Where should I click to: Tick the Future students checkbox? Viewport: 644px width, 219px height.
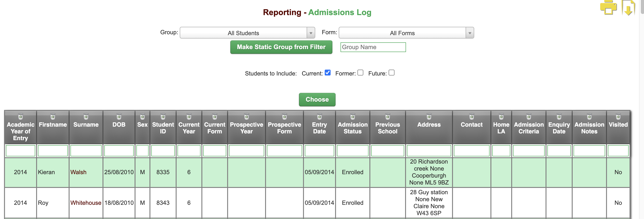pos(392,73)
